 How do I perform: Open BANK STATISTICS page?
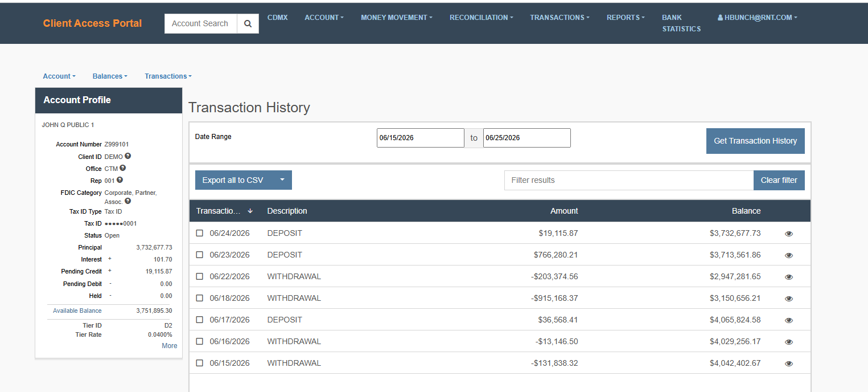click(x=681, y=23)
